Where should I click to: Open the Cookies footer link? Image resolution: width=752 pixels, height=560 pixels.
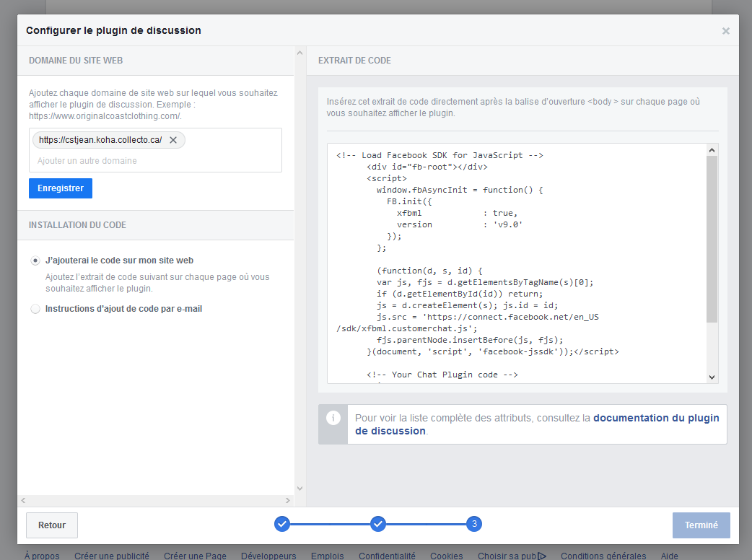coord(447,556)
